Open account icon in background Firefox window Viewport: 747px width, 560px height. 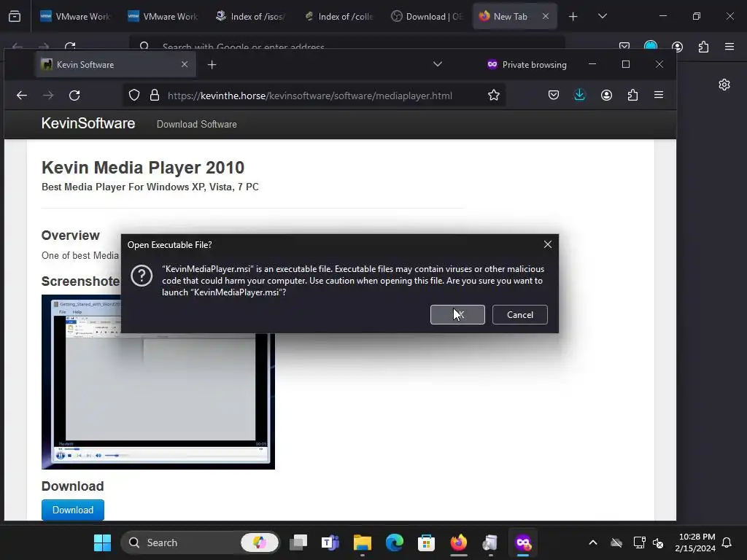(677, 47)
